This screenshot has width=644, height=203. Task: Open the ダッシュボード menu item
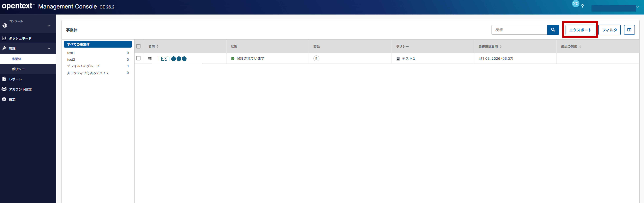tap(20, 38)
